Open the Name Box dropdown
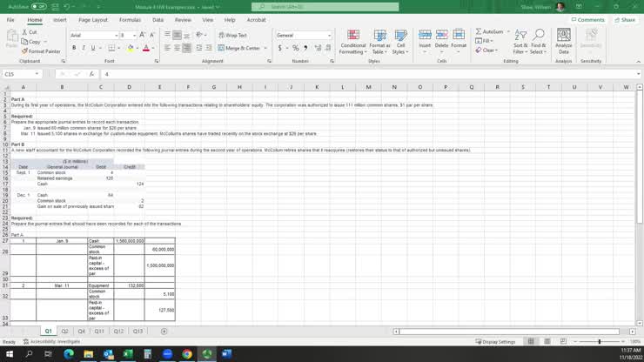The width and height of the screenshot is (644, 362). pos(37,74)
